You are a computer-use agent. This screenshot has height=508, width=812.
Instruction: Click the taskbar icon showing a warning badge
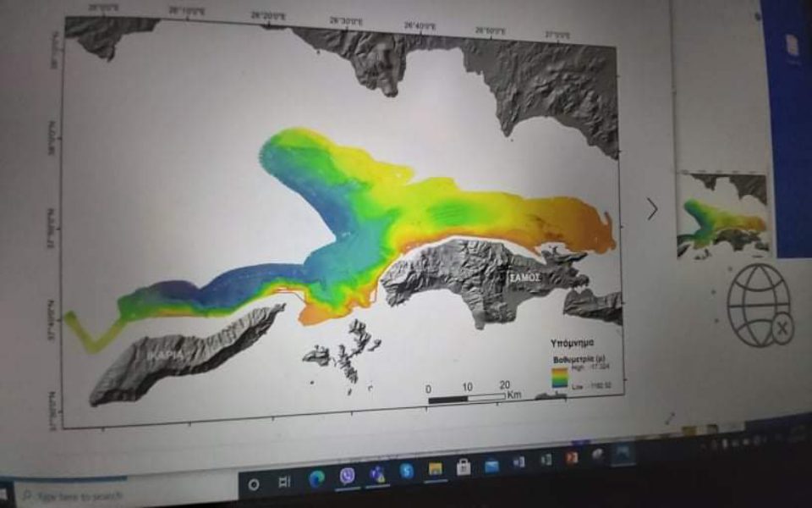(377, 474)
